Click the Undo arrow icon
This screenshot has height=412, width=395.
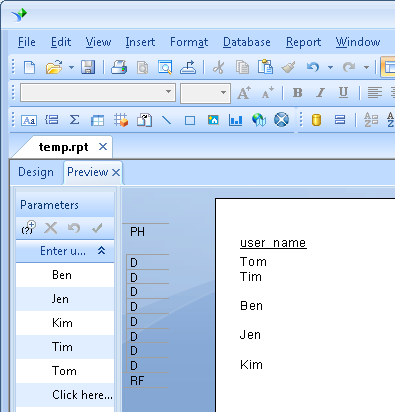(x=313, y=67)
